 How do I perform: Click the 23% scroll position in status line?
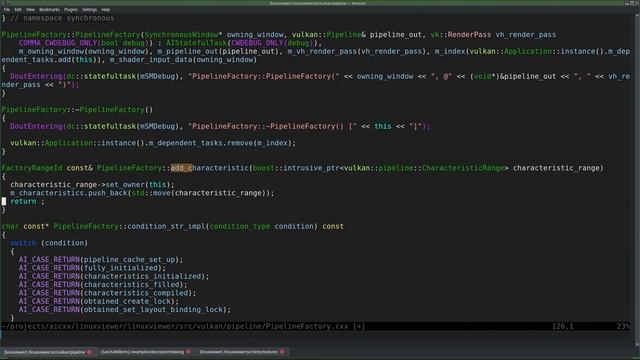pyautogui.click(x=623, y=326)
